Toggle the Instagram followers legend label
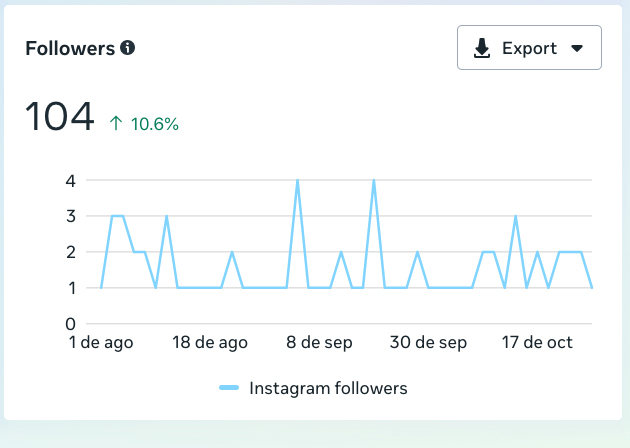This screenshot has width=630, height=448. (328, 388)
